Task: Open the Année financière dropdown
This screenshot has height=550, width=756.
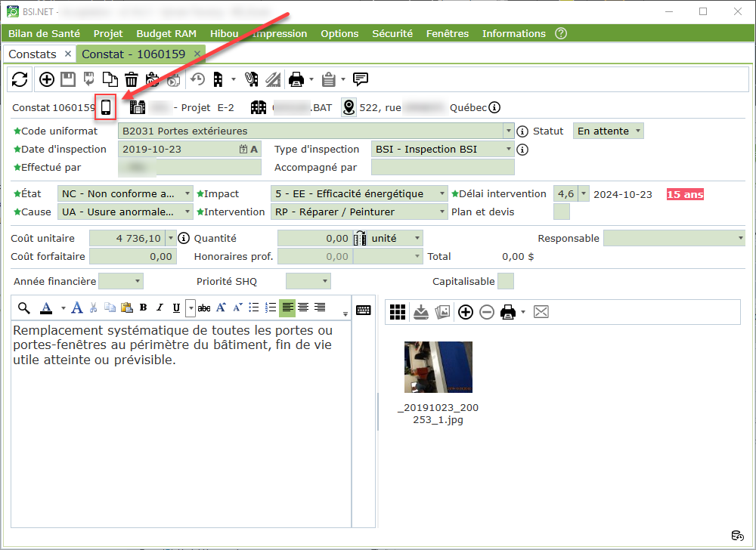Action: pos(121,282)
